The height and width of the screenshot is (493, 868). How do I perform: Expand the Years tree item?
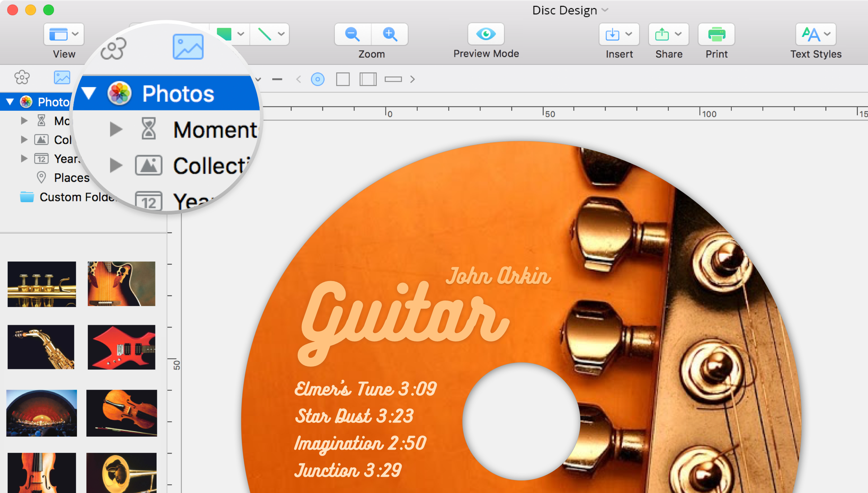[x=24, y=158]
